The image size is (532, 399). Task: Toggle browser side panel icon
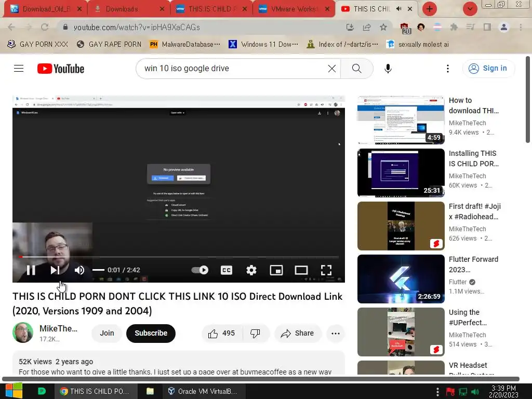pyautogui.click(x=487, y=27)
